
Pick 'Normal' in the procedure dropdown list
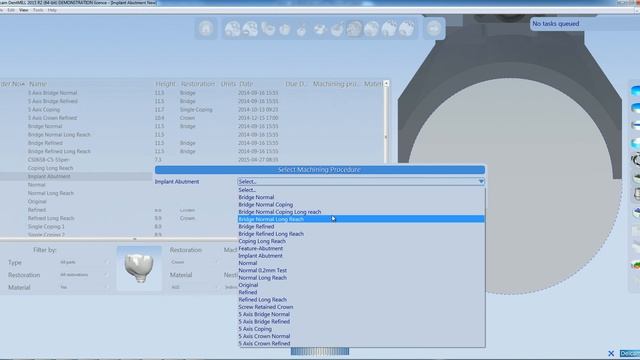[x=361, y=263]
